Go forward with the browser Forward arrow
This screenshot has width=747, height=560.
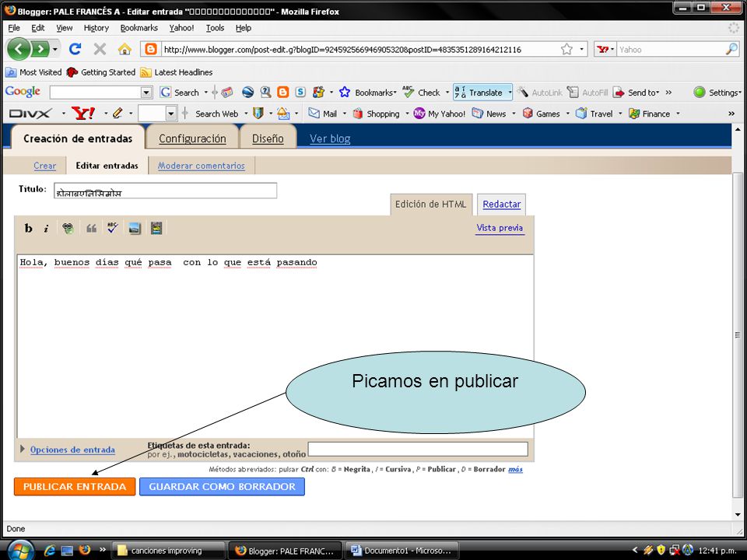pyautogui.click(x=40, y=49)
